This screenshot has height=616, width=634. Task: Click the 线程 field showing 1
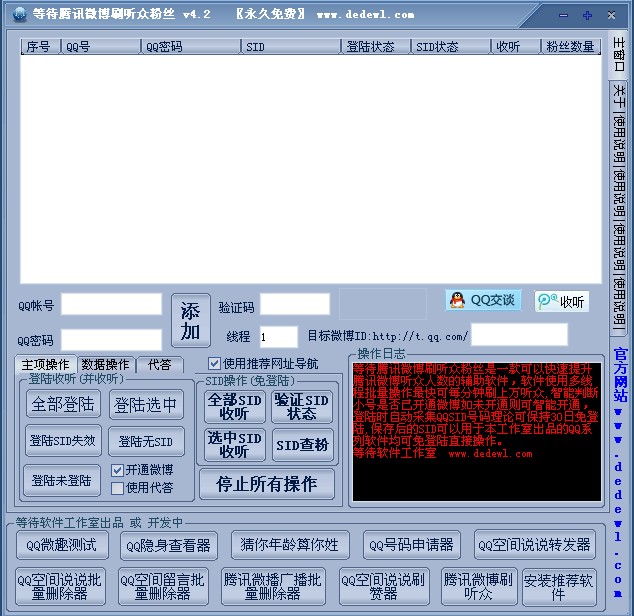[279, 337]
